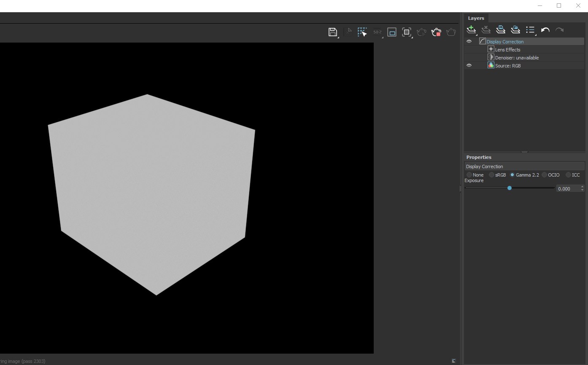Select the sRGB display correction radio button
Viewport: 588px width, 365px height.
[492, 175]
